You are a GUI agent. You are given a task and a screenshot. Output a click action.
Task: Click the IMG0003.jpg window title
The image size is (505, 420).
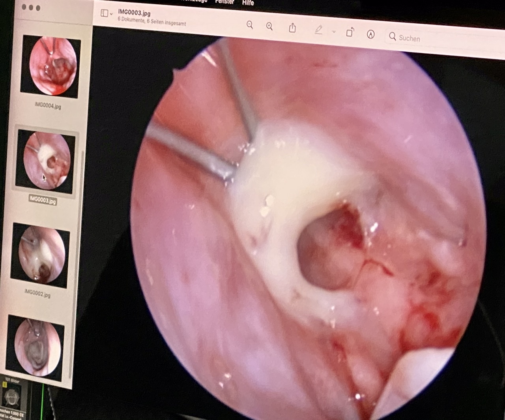134,13
